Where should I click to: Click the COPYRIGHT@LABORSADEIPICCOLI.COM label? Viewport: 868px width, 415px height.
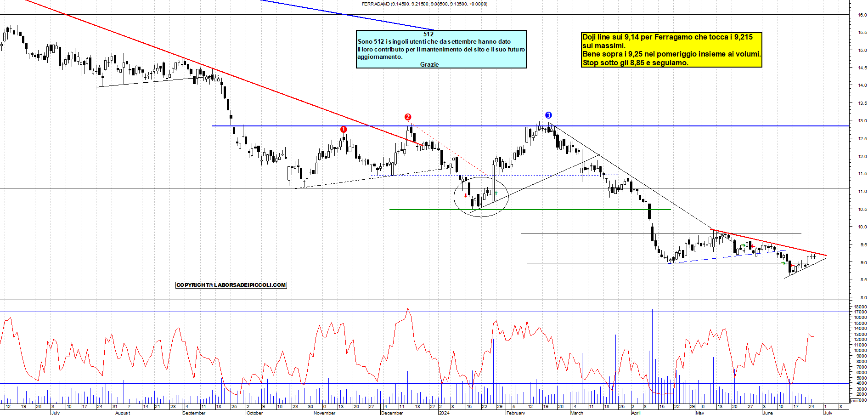point(231,285)
